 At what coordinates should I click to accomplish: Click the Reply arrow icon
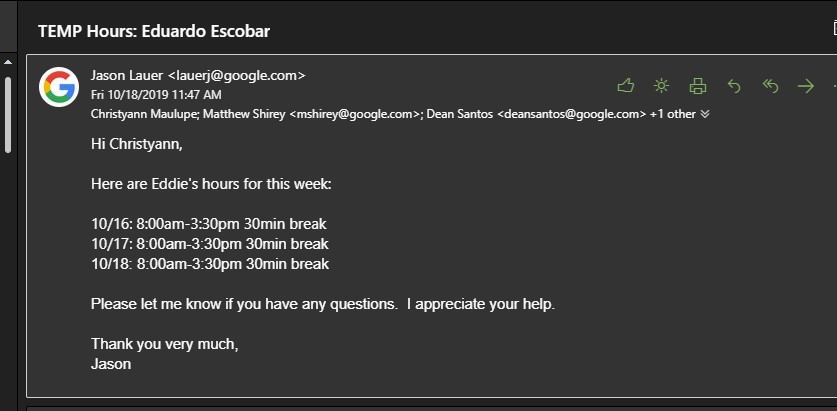[734, 86]
